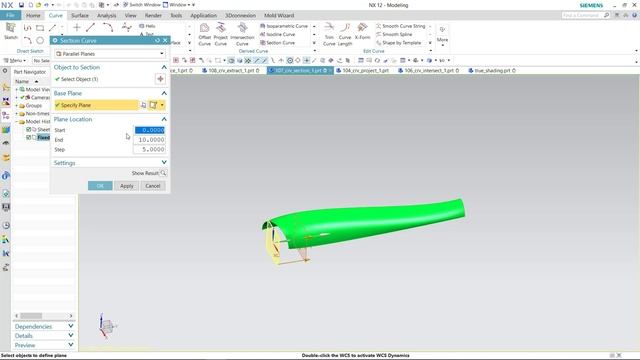Screen dimensions: 640x360
Task: Select the Model History tree node
Action: [35, 121]
